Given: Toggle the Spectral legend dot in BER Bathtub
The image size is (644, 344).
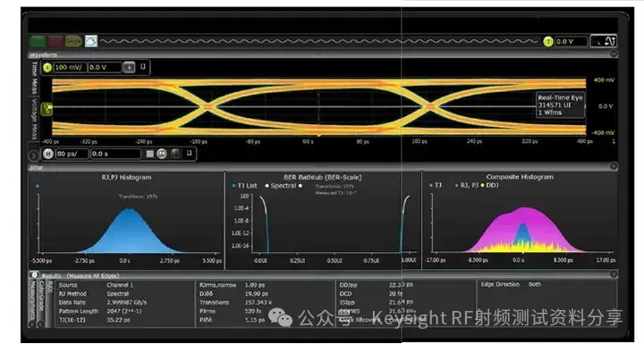Looking at the screenshot, I should pyautogui.click(x=267, y=186).
